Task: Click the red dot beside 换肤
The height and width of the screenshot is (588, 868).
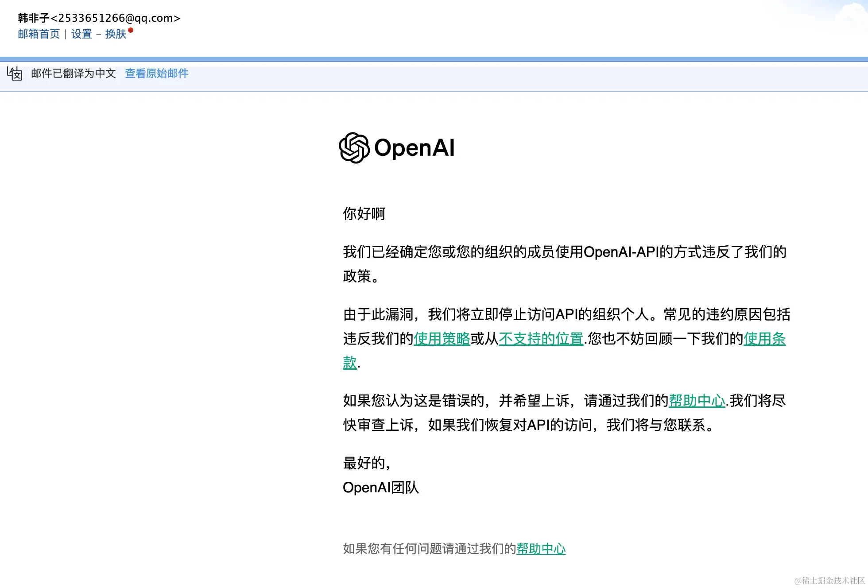Action: click(x=131, y=31)
